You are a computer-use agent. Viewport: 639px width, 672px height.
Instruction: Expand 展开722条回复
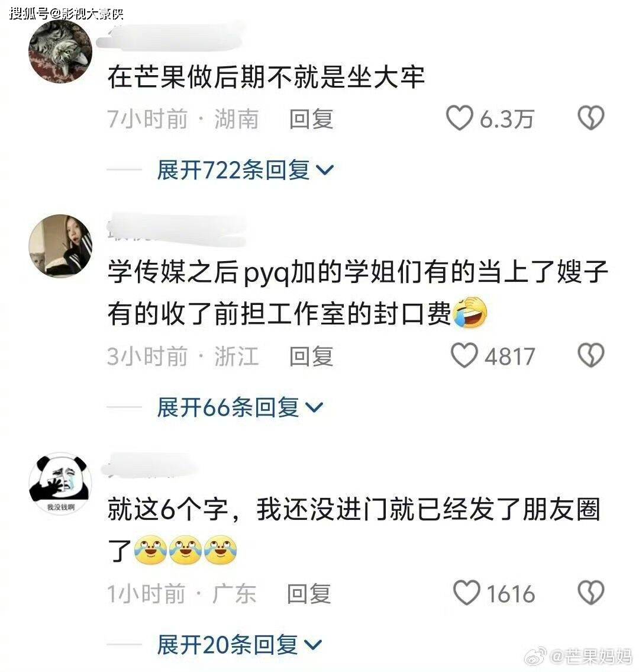245,170
